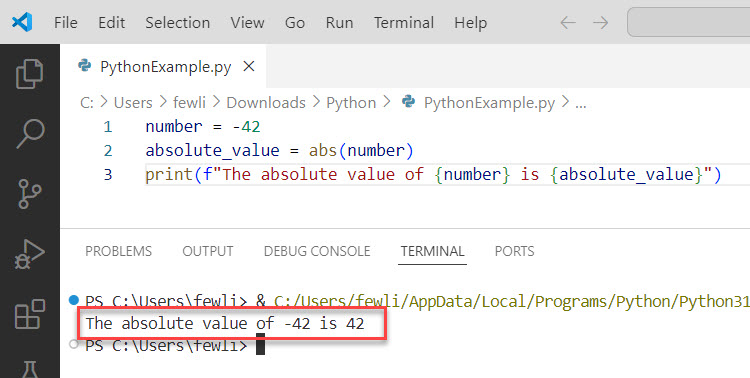The height and width of the screenshot is (378, 750).
Task: Open the Search view in the activity bar
Action: click(x=30, y=133)
